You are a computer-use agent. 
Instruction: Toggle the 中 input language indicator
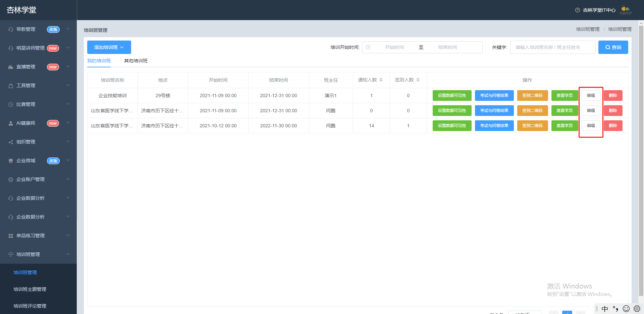point(605,309)
